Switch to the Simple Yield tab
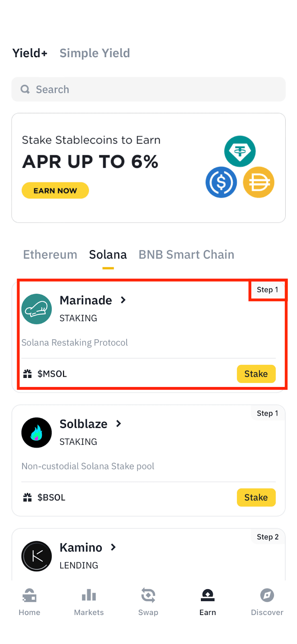The width and height of the screenshot is (297, 644). (x=95, y=53)
